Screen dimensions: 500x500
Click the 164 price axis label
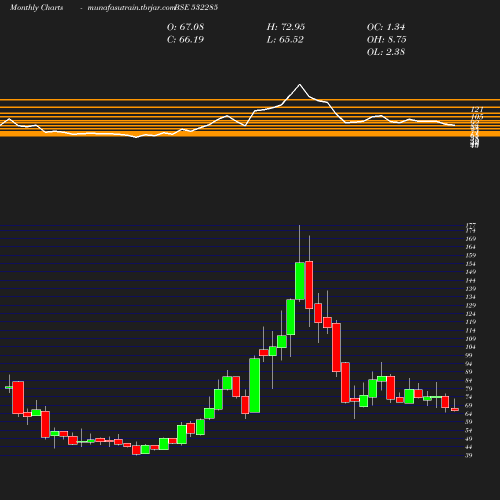(x=471, y=247)
